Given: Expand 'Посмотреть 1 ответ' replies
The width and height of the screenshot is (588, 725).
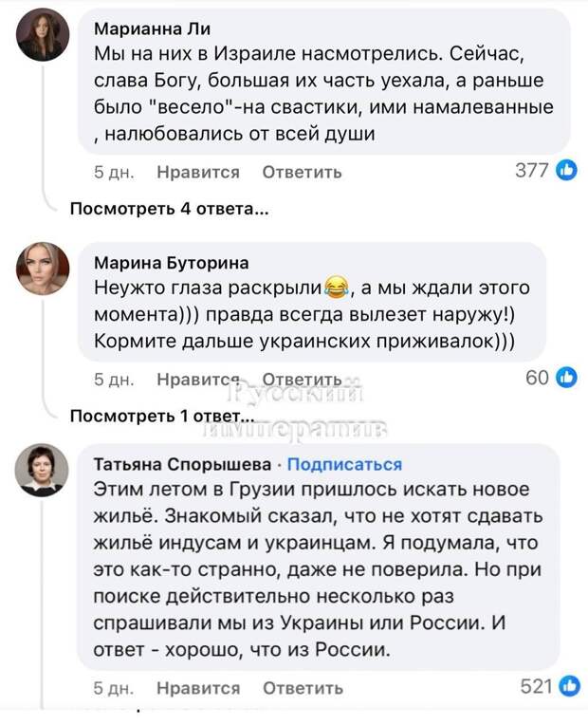Looking at the screenshot, I should (163, 417).
